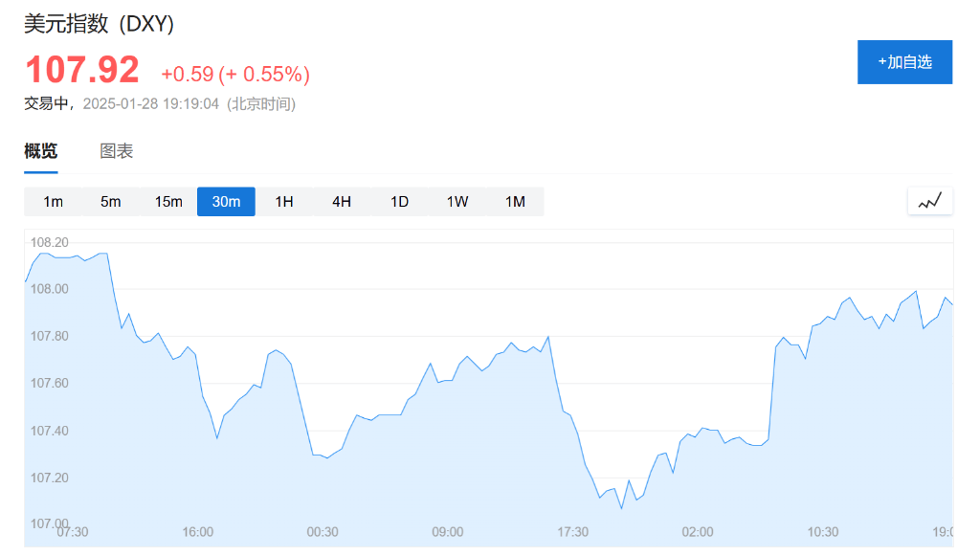Reselect the active 30m interval
The height and width of the screenshot is (556, 980).
click(226, 201)
